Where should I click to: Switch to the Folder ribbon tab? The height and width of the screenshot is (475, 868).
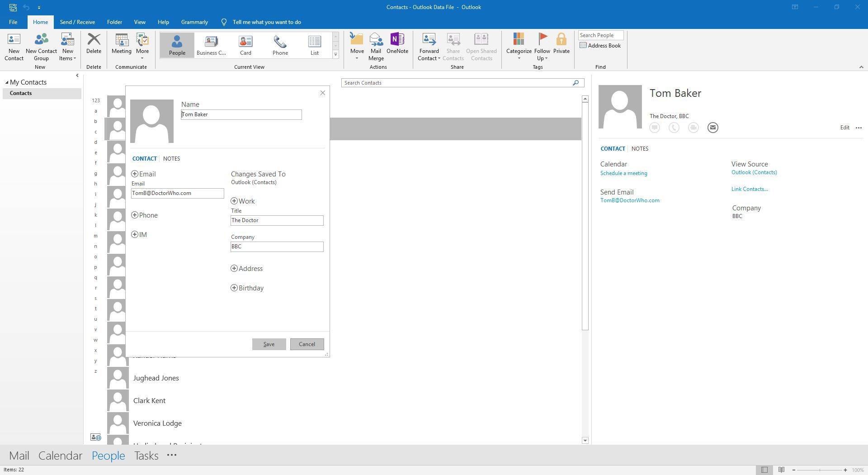(114, 22)
